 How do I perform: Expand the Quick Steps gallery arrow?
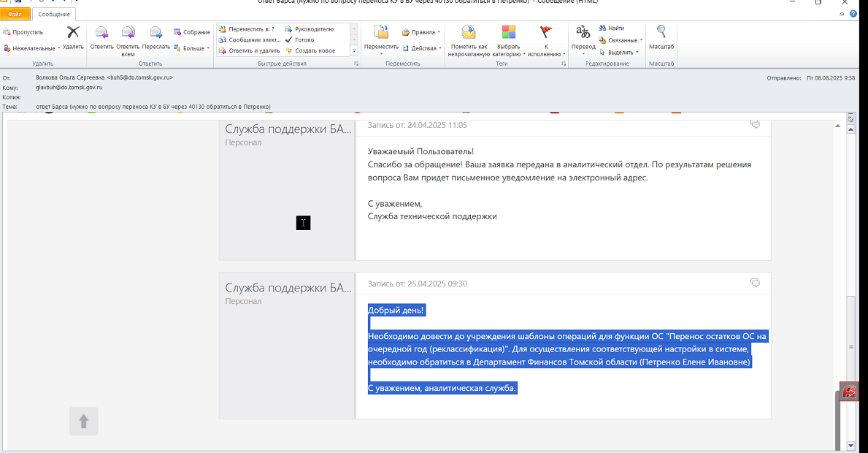tap(354, 50)
